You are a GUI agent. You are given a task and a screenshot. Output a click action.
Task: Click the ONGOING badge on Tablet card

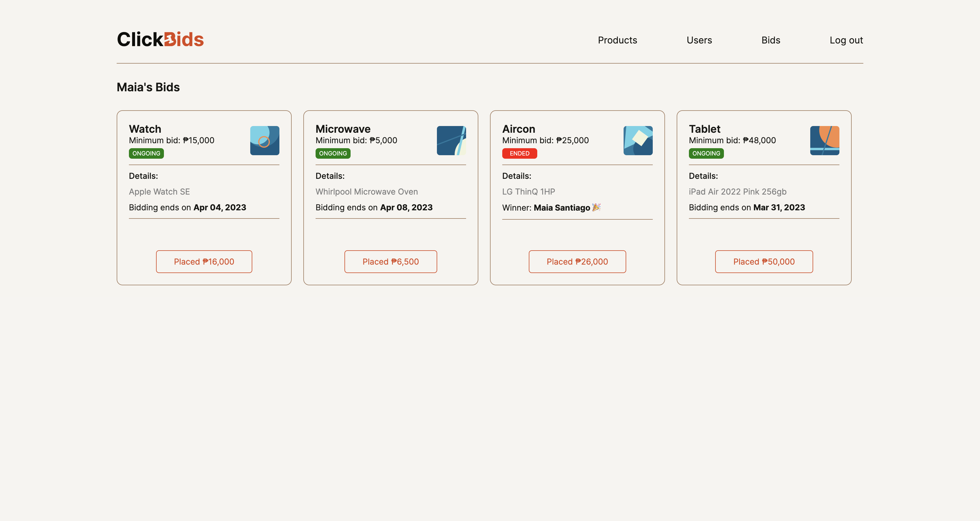[706, 153]
